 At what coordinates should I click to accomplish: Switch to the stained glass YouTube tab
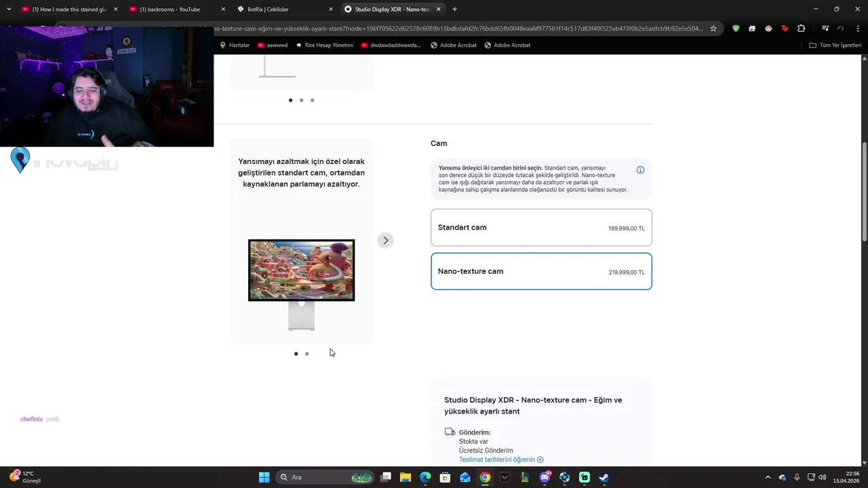(70, 9)
